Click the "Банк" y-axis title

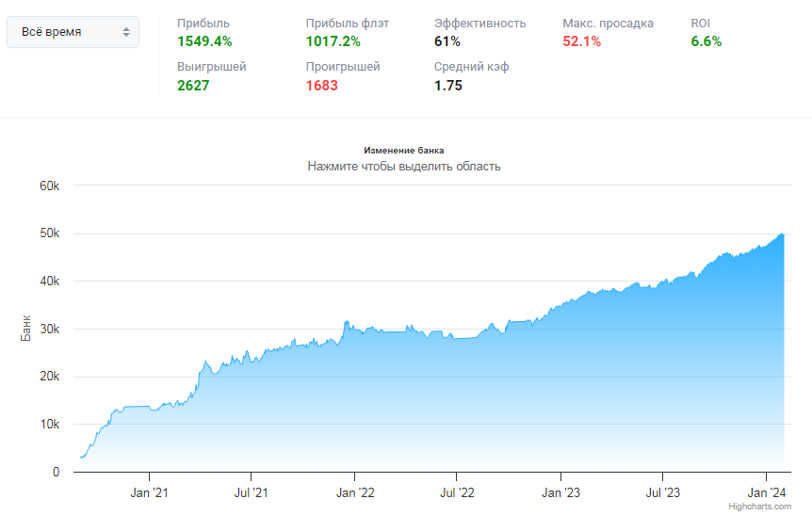pyautogui.click(x=27, y=329)
